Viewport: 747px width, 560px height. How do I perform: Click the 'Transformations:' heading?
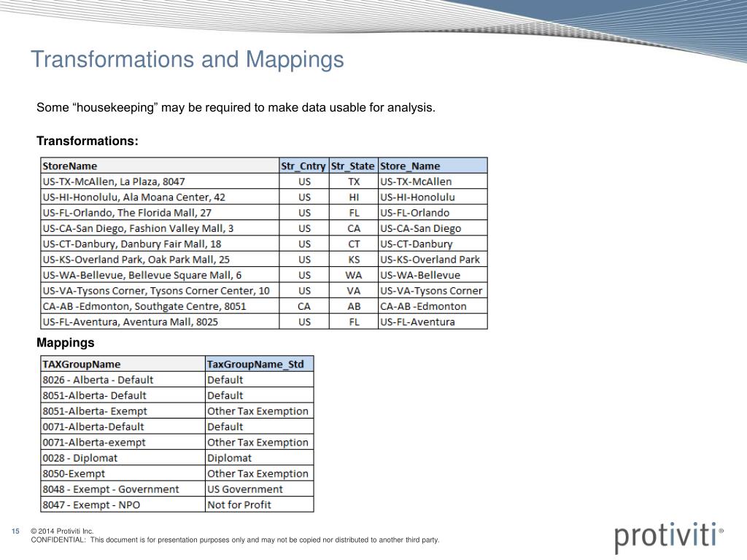click(x=88, y=141)
